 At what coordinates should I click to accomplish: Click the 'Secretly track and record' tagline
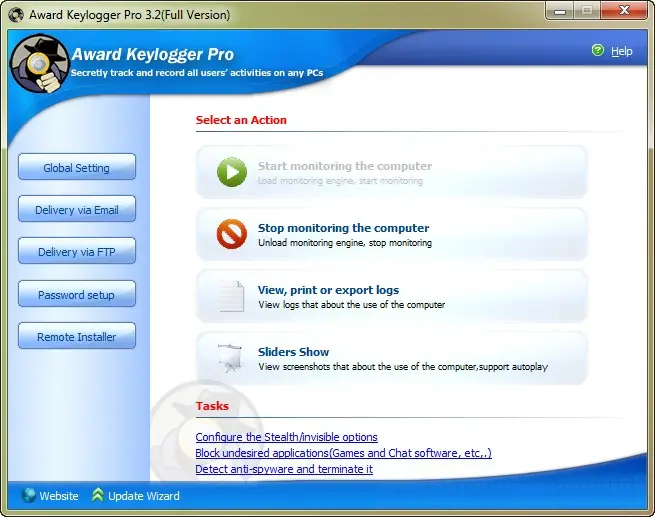[x=197, y=73]
